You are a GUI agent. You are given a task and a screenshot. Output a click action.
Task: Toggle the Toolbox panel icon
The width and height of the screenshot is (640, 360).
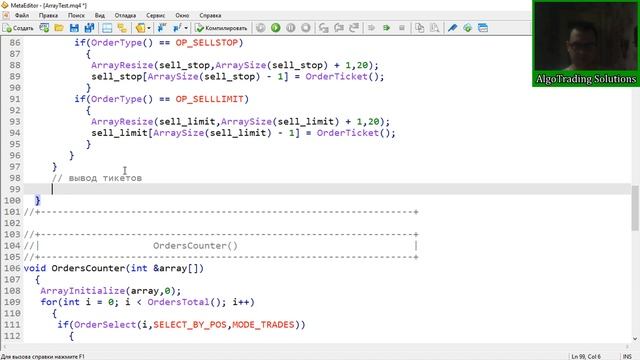coord(122,28)
